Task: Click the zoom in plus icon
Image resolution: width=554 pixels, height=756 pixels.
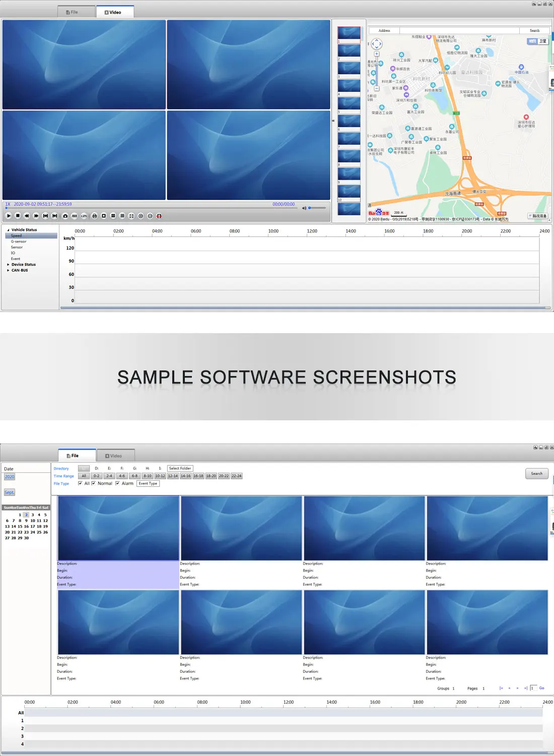Action: (141, 216)
